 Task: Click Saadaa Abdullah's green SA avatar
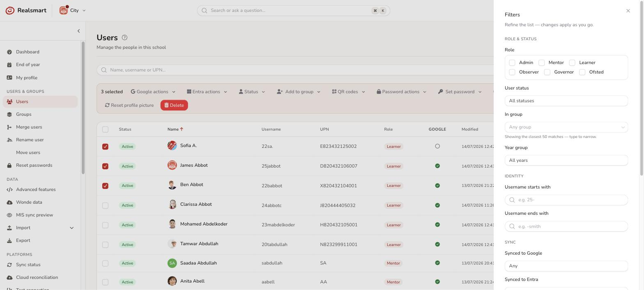tap(172, 263)
